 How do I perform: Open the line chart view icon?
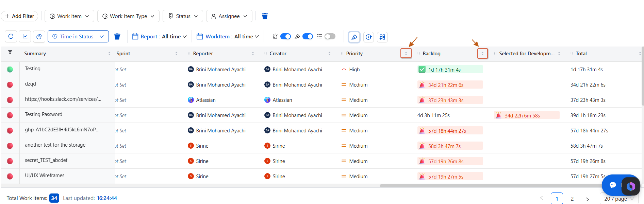(25, 36)
